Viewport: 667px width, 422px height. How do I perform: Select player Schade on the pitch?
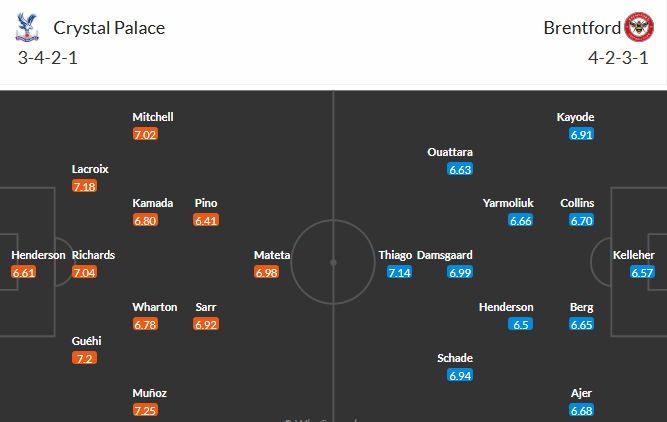(x=455, y=358)
